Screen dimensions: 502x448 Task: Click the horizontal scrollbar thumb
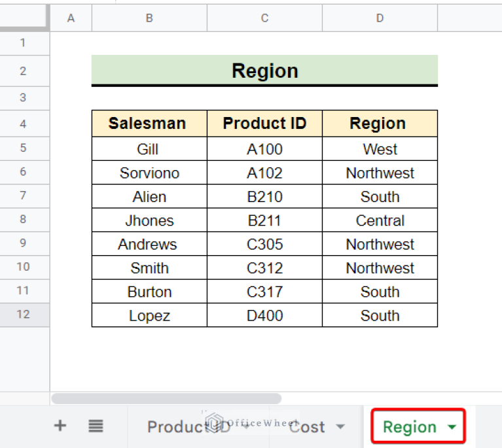(166, 398)
